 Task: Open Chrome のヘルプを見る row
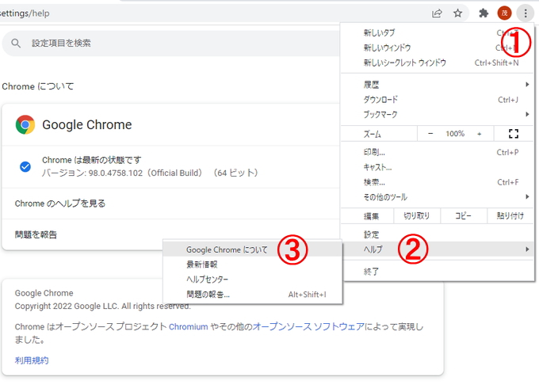(171, 204)
